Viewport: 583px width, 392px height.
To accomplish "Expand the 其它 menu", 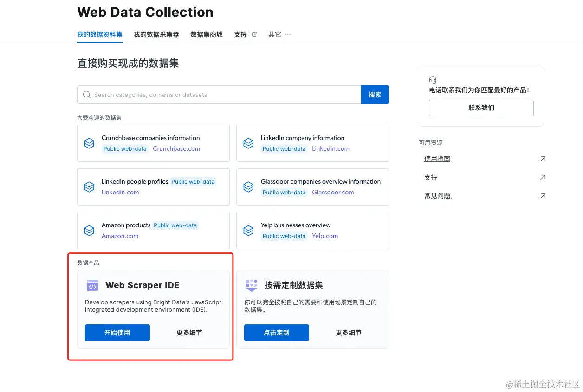I will (275, 34).
